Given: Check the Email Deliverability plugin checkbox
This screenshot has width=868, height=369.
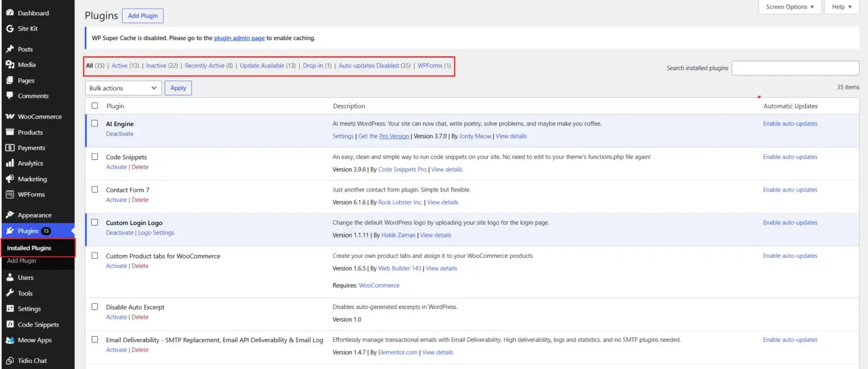Looking at the screenshot, I should (x=95, y=339).
